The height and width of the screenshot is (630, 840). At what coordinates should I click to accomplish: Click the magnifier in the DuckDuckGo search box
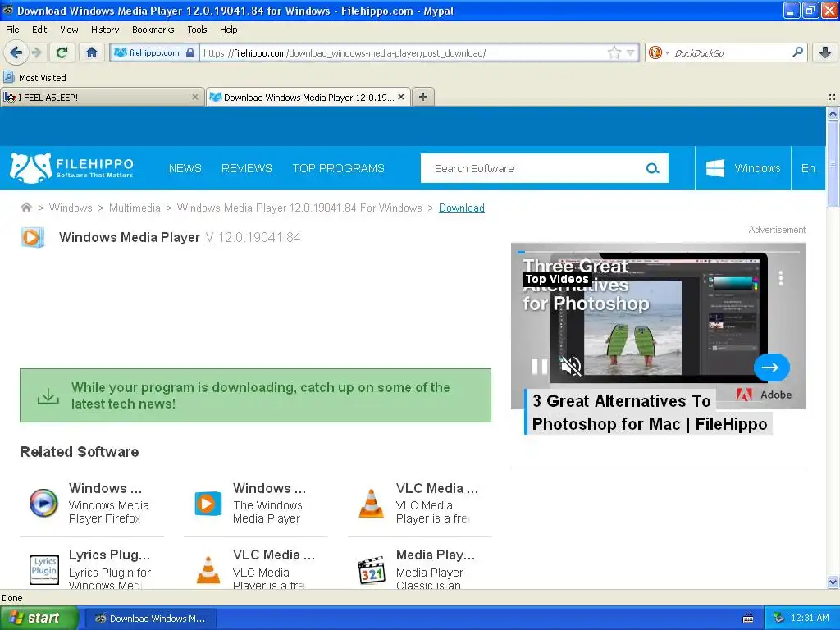click(x=797, y=52)
